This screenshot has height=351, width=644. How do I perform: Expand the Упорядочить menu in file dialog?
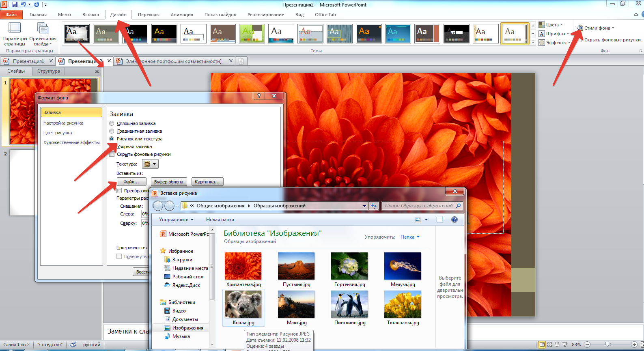176,220
